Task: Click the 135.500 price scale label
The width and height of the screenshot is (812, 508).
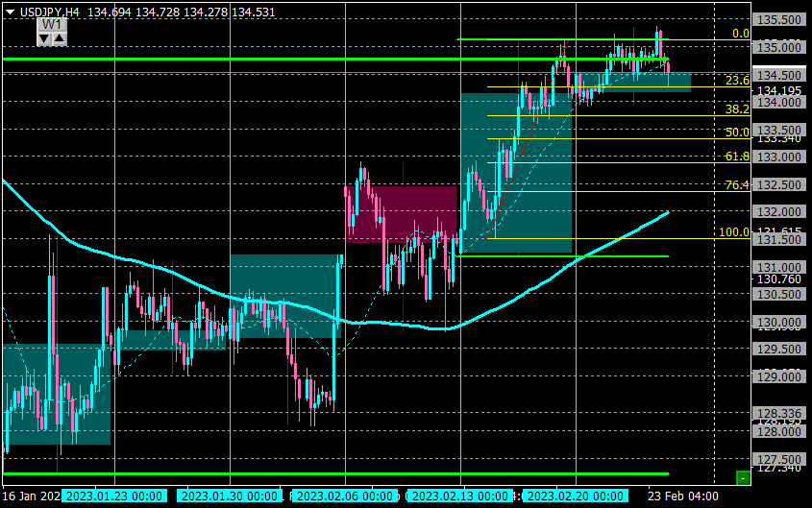Action: (x=779, y=19)
